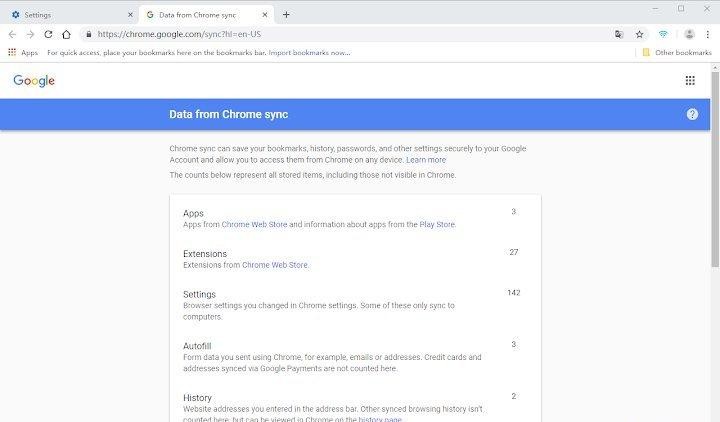Click the Learn more link
The height and width of the screenshot is (422, 720).
426,160
